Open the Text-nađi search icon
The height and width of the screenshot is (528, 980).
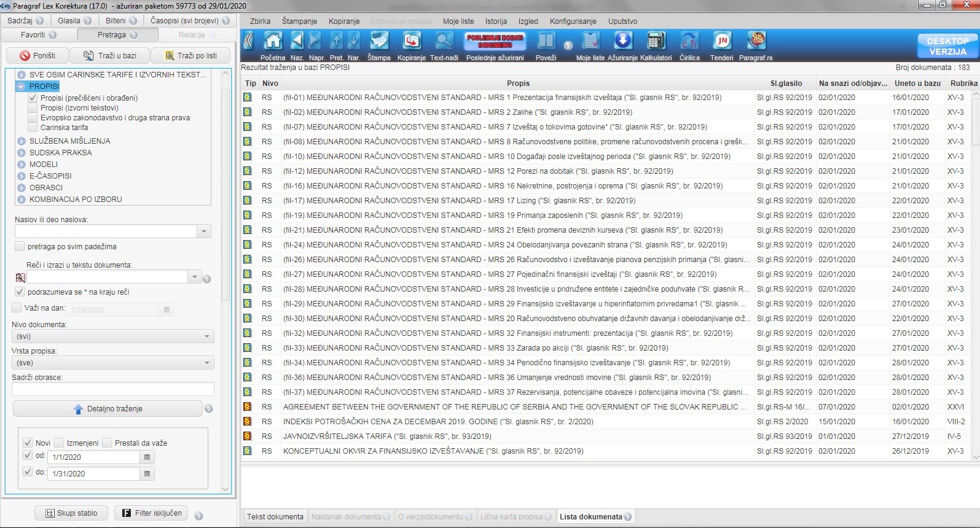[x=444, y=42]
